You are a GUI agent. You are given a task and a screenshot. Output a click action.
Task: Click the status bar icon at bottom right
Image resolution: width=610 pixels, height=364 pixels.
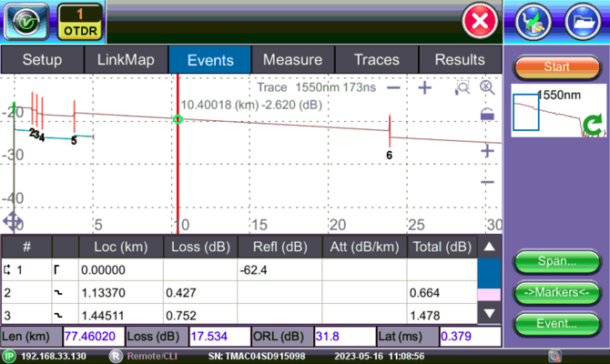pos(554,356)
